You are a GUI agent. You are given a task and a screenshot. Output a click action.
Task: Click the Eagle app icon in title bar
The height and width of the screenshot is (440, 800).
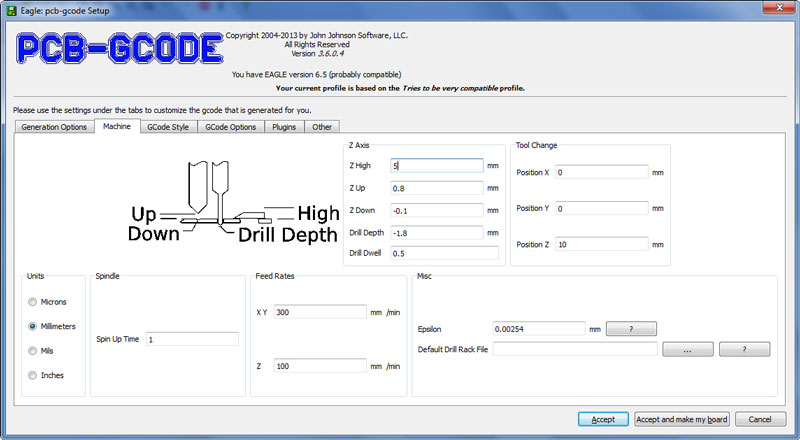[x=11, y=10]
